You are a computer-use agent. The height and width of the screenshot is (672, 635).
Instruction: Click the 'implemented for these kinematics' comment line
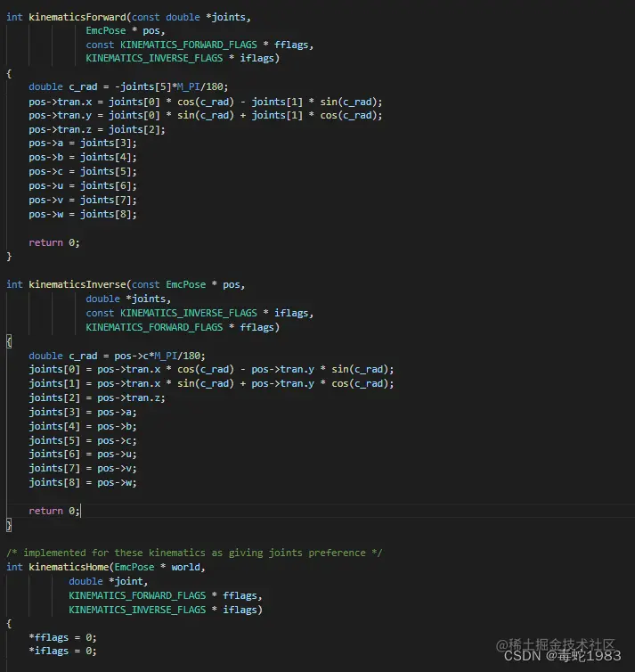click(194, 553)
